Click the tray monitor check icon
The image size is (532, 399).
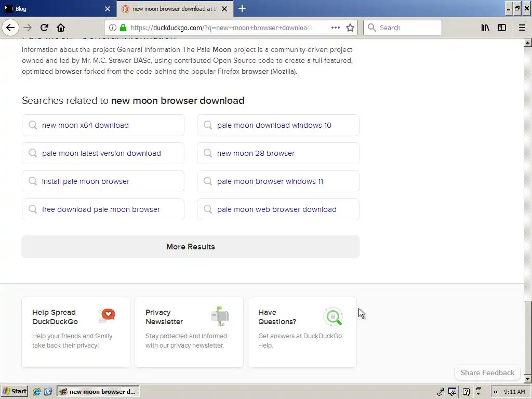pos(453,392)
